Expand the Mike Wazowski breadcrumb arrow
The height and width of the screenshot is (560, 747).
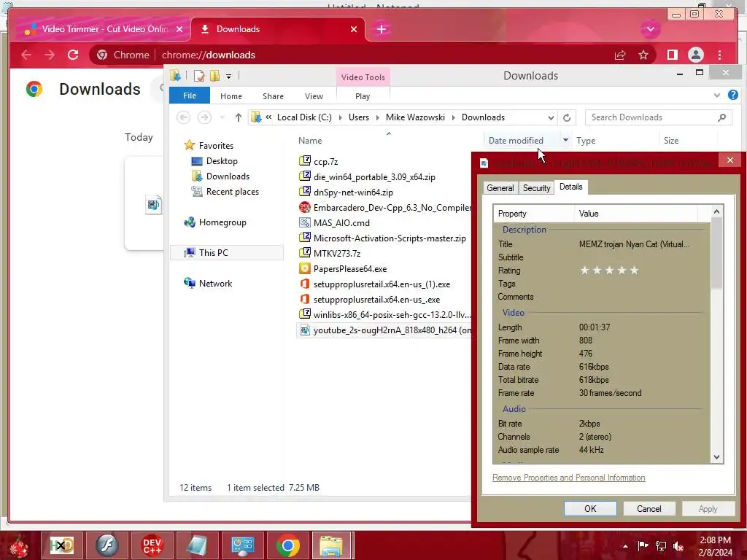tap(453, 117)
